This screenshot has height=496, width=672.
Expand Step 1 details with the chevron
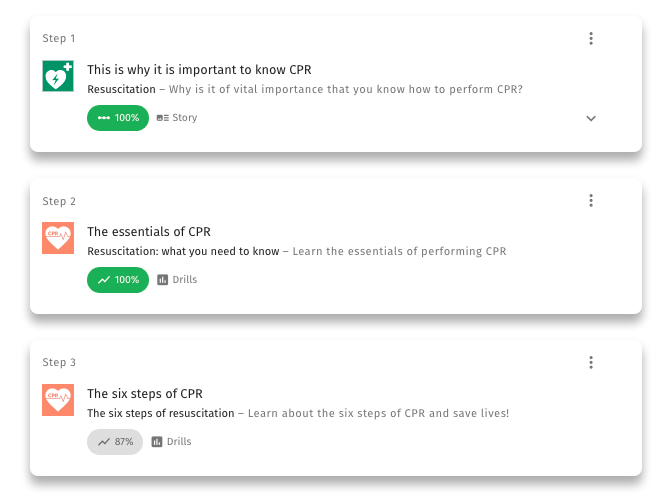coord(591,118)
